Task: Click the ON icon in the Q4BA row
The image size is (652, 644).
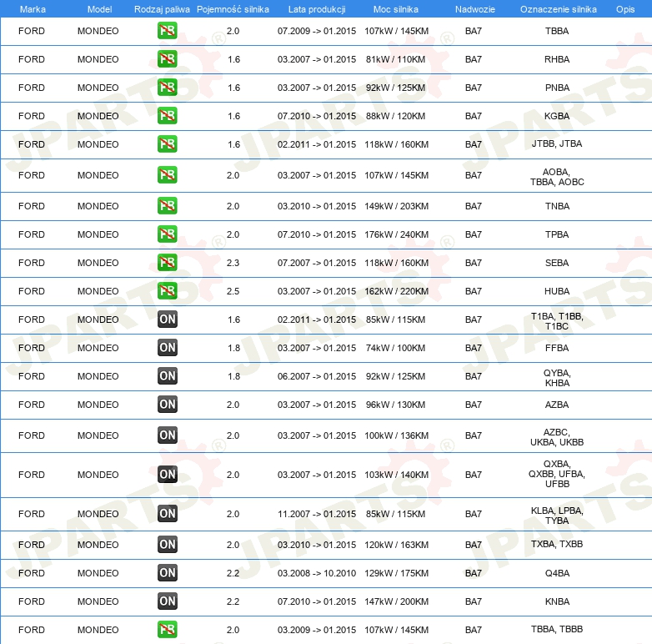Action: coord(168,573)
